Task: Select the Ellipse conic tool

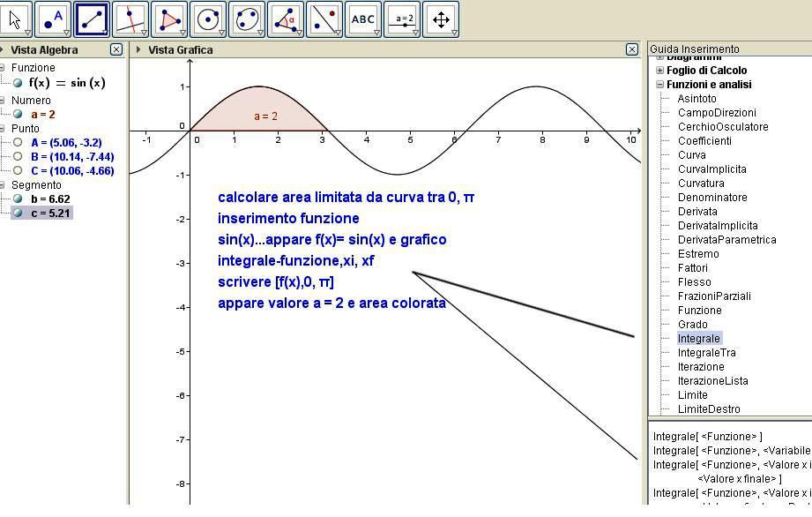Action: coord(247,19)
